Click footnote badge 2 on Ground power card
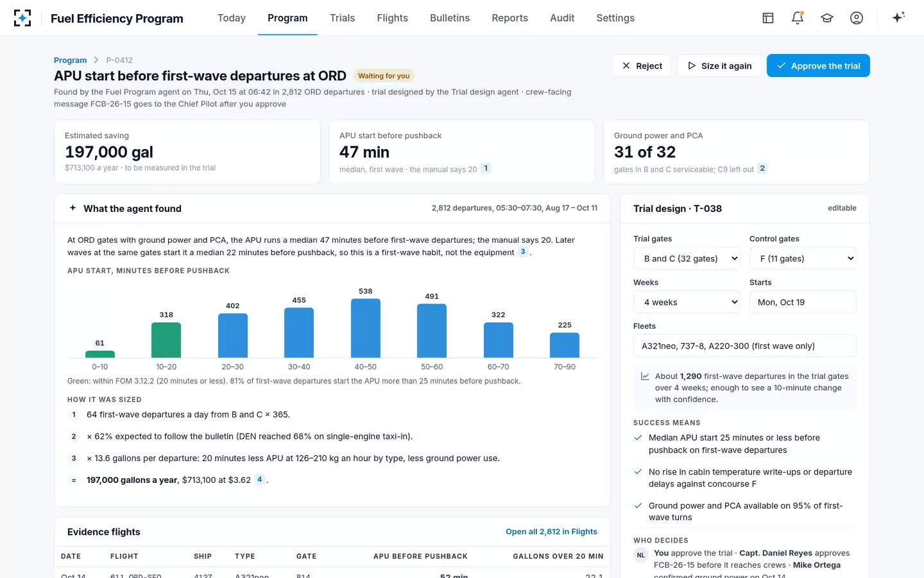The height and width of the screenshot is (578, 924). [762, 168]
